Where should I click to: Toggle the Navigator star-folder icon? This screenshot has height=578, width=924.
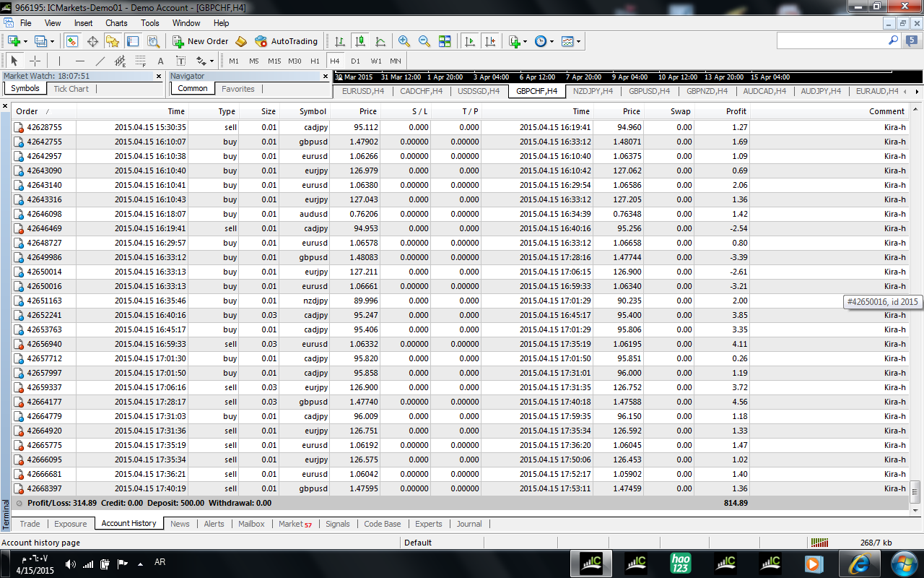113,41
